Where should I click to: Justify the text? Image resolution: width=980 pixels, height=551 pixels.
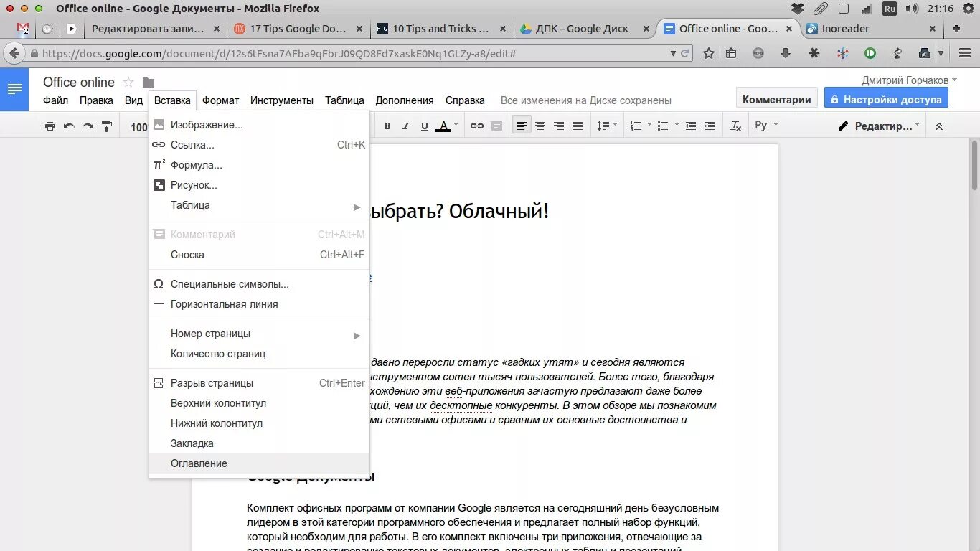[578, 126]
